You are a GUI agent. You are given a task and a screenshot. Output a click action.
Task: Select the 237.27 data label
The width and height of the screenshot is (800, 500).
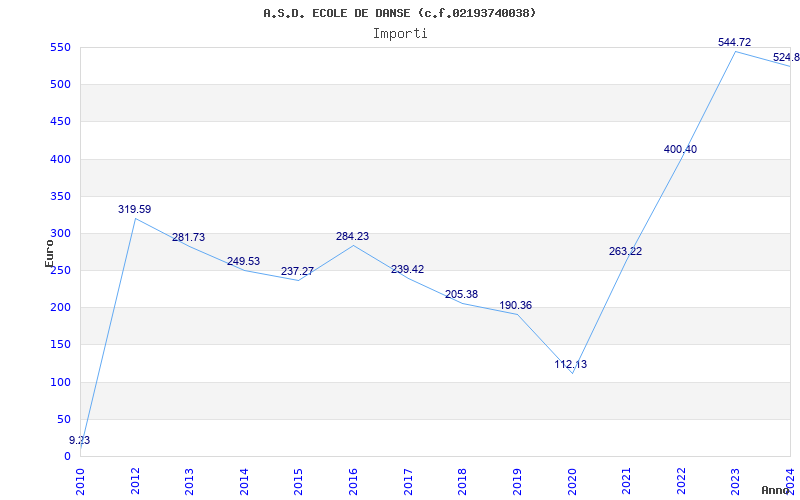(x=297, y=271)
